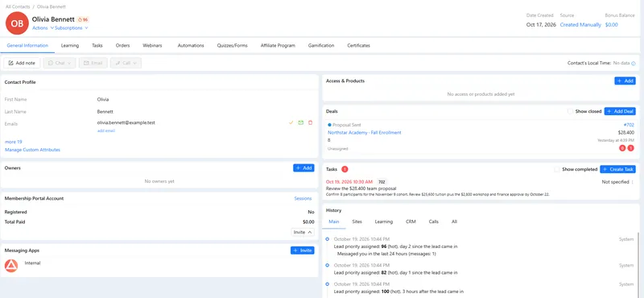Click the info icon beside Contact's Local Time
644x298 pixels.
[633, 64]
